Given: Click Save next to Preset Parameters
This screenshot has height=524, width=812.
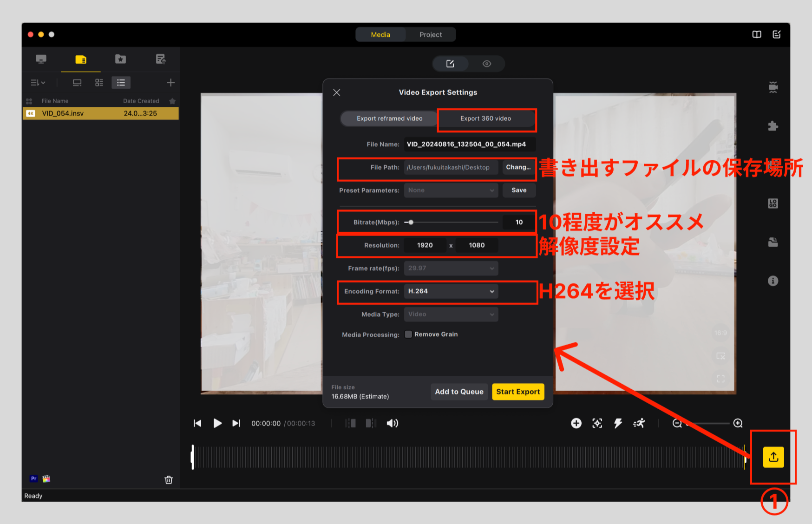Looking at the screenshot, I should pyautogui.click(x=519, y=190).
